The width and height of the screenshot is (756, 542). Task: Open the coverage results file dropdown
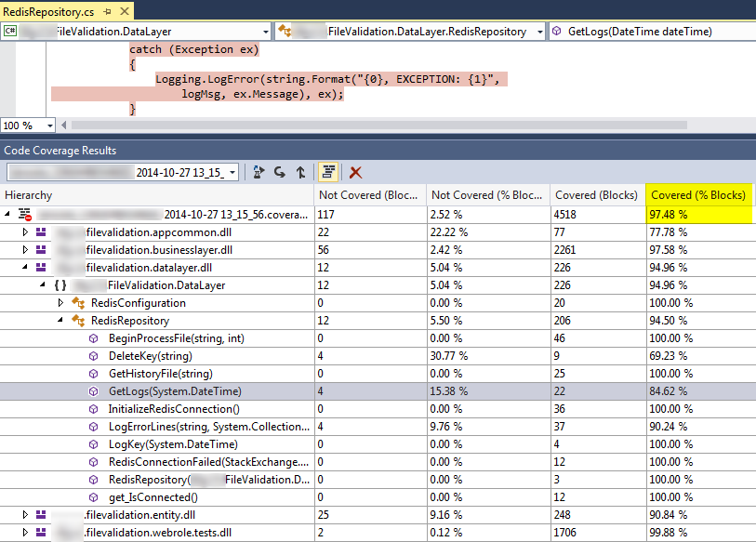tap(231, 172)
